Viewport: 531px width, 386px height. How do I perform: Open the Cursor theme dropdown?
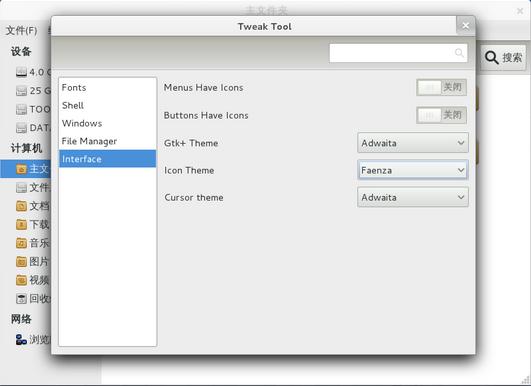pos(413,197)
